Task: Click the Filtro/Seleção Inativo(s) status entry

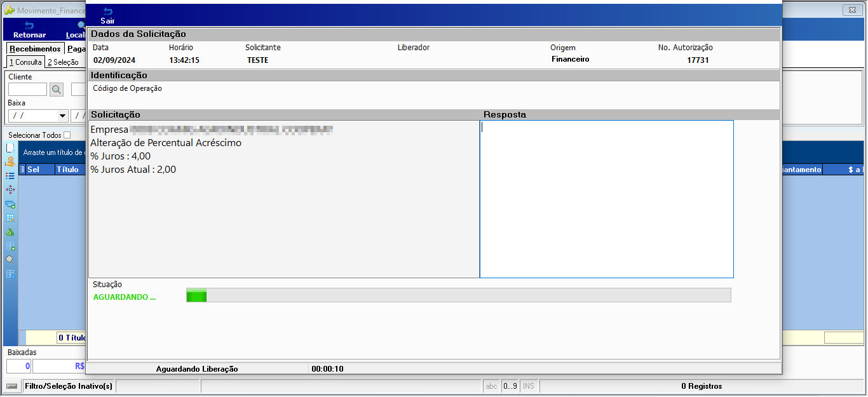Action: point(68,386)
